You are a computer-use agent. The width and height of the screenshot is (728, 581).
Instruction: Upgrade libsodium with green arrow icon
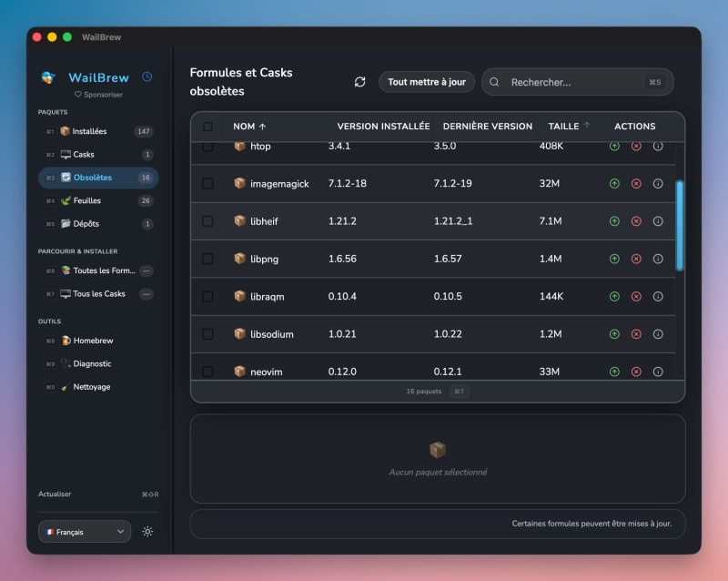coord(614,334)
